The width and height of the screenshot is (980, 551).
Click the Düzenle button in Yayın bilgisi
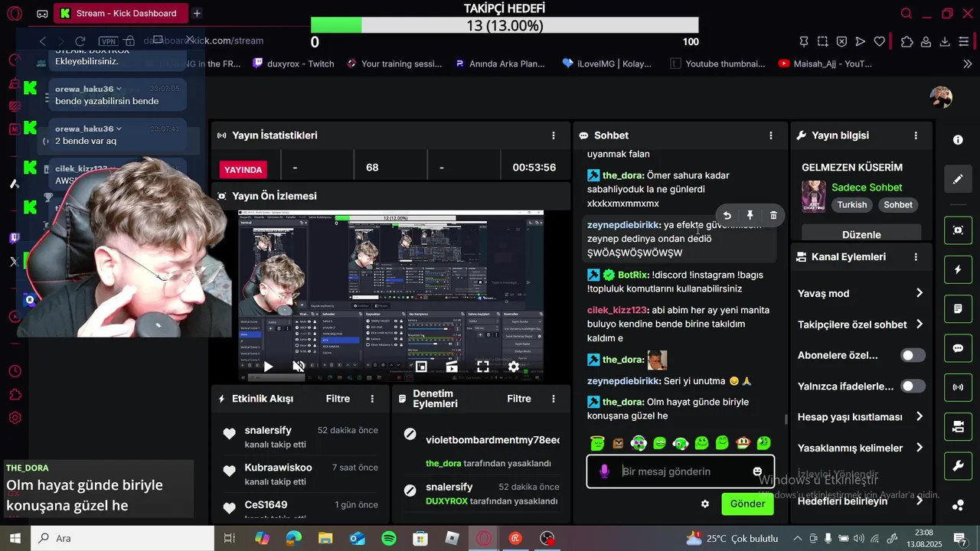click(x=861, y=233)
